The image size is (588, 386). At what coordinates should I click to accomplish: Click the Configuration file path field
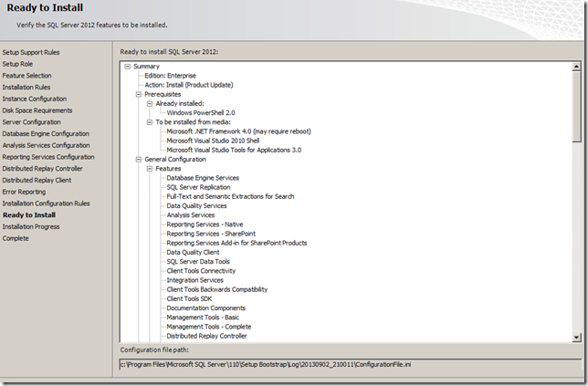(x=351, y=364)
